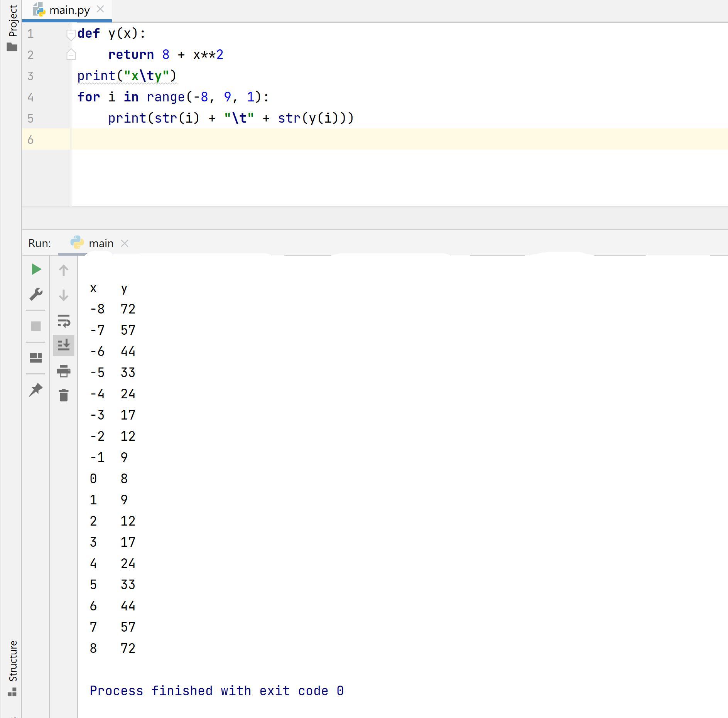
Task: Click line number 4 in gutter
Action: point(30,97)
